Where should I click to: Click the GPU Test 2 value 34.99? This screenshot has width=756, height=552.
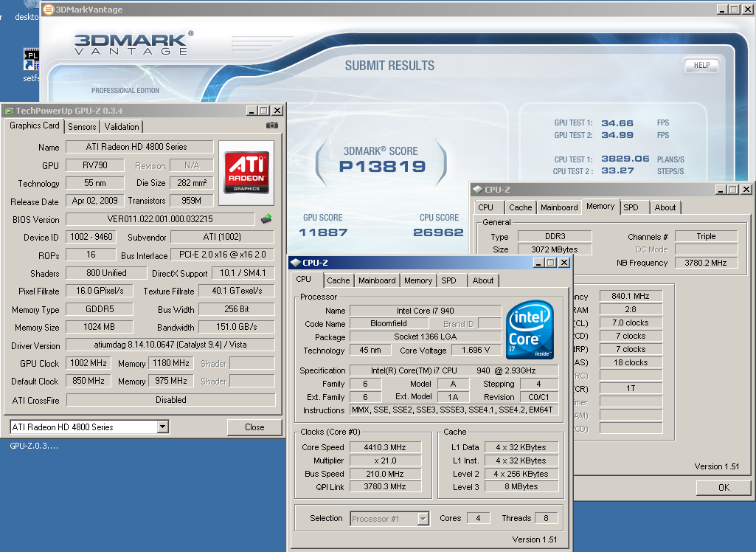point(617,135)
